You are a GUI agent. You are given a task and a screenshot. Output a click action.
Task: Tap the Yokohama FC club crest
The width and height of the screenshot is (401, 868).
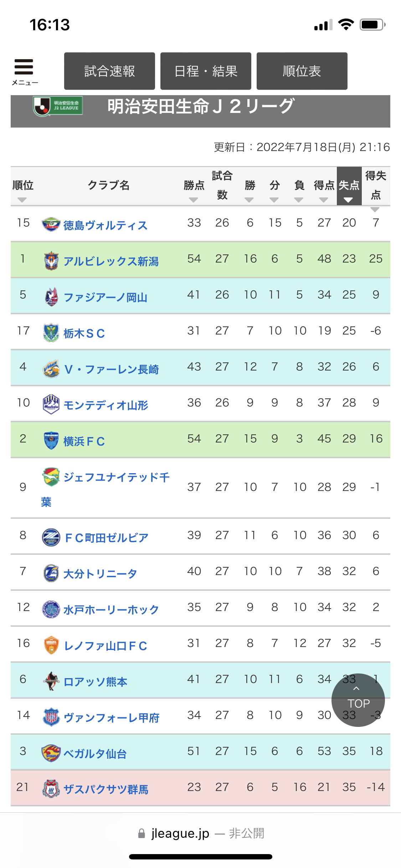point(51,440)
